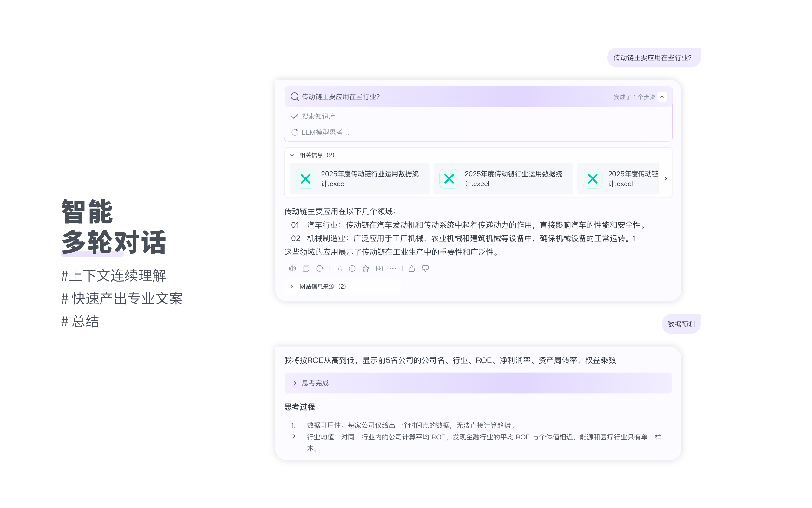Click the loading spinner beside LLM模型思考
Screen dimensions: 812x508
point(295,132)
